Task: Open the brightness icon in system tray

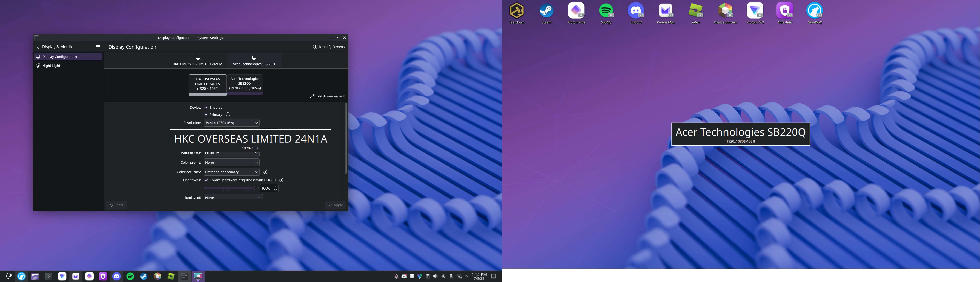Action: 443,276
